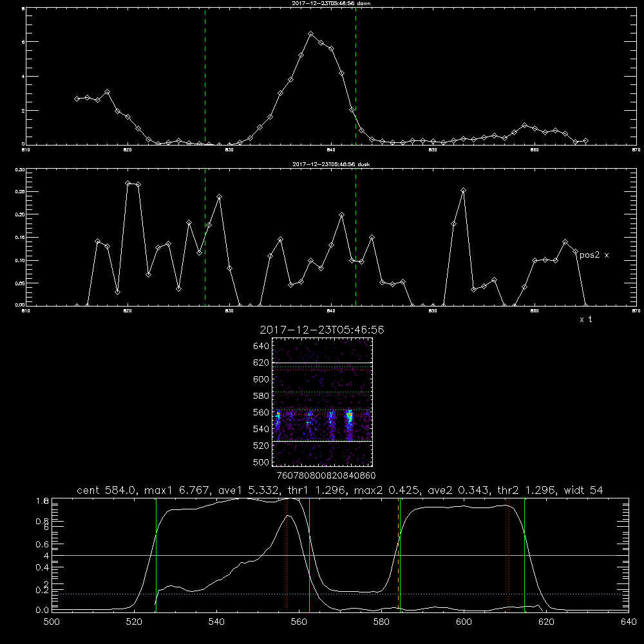Screen dimensions: 644x644
Task: Click the '640' y-axis label of spectrogram
Action: (x=261, y=346)
